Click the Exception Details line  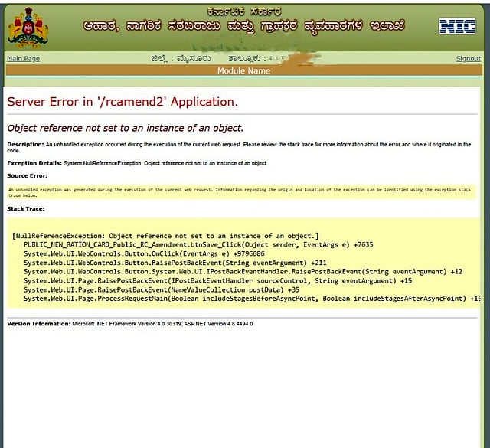point(137,163)
